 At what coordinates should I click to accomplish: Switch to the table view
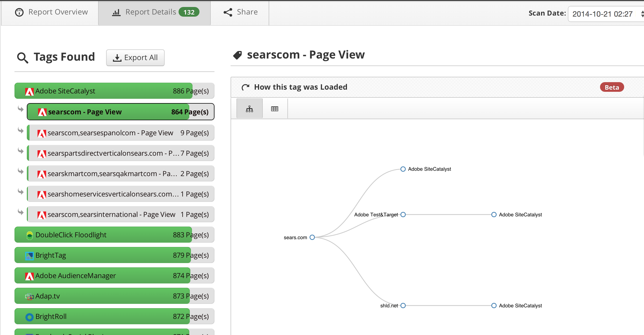[275, 109]
